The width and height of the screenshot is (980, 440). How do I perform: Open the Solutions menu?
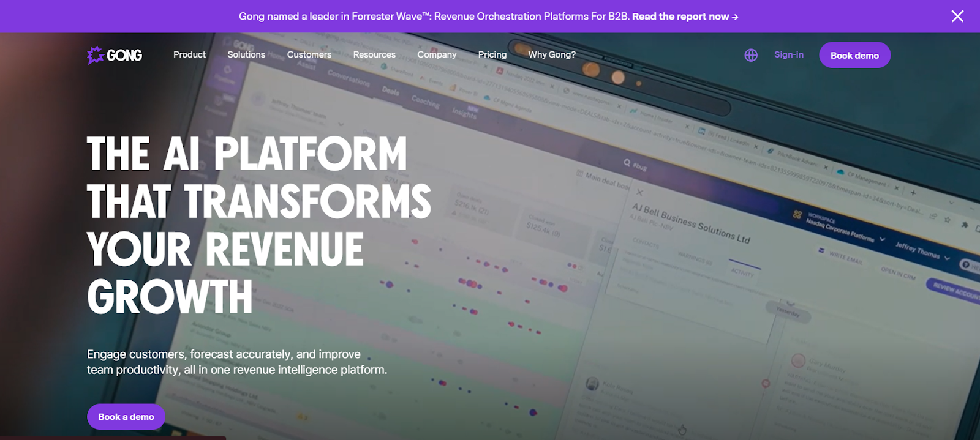coord(246,54)
